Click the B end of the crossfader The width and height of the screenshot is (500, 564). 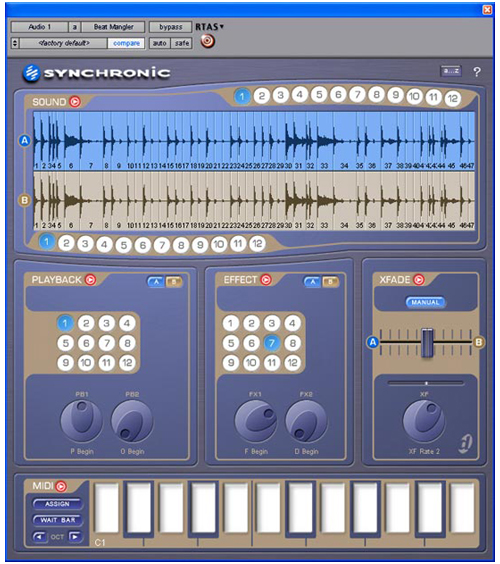478,342
